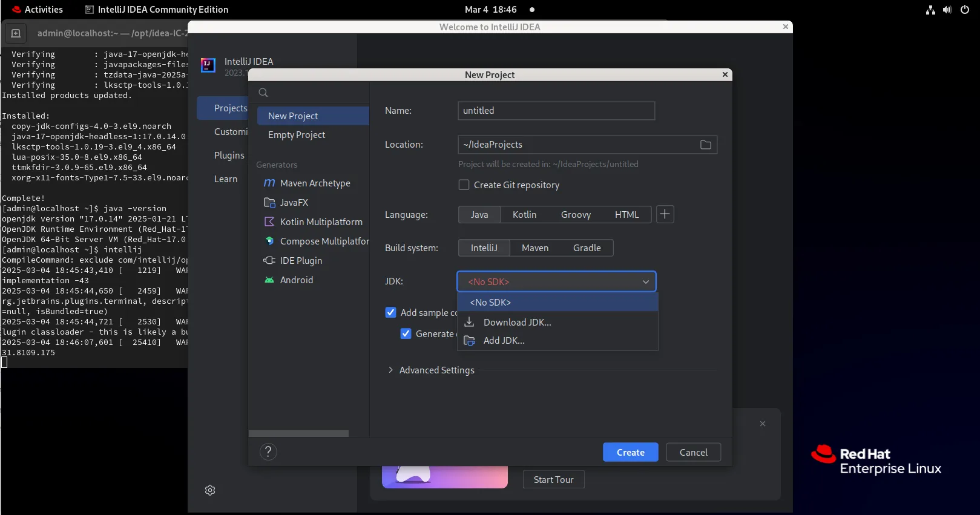980x515 pixels.
Task: Click the search magnifier icon in New Project
Action: pyautogui.click(x=263, y=93)
